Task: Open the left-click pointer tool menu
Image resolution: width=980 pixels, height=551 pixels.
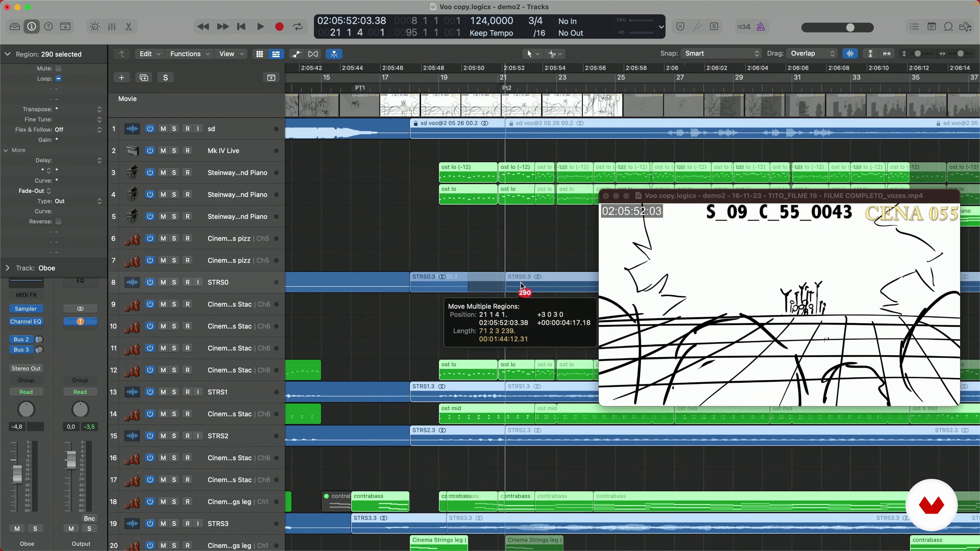Action: point(533,54)
